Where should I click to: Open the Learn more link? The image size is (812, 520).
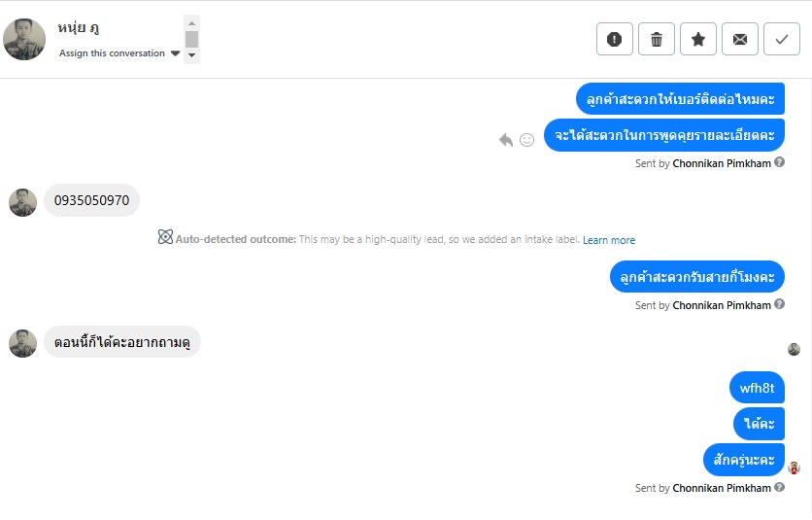click(609, 240)
